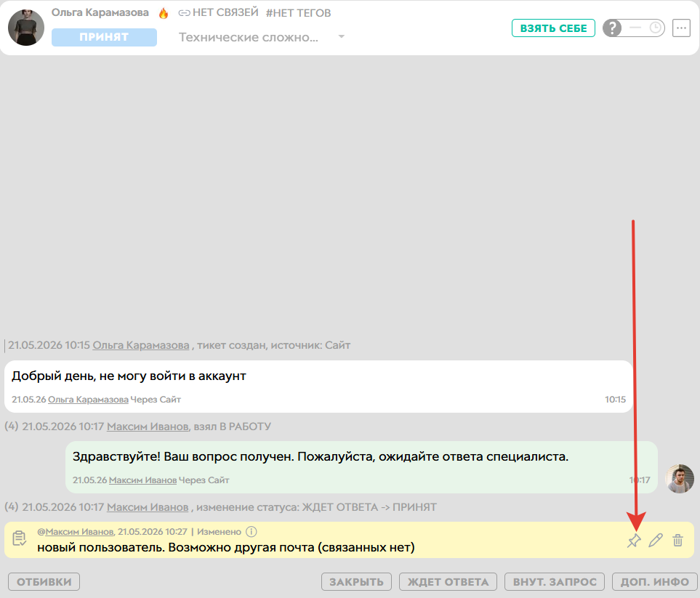Pin the internal note with pushpin icon
Image resolution: width=700 pixels, height=598 pixels.
point(634,541)
